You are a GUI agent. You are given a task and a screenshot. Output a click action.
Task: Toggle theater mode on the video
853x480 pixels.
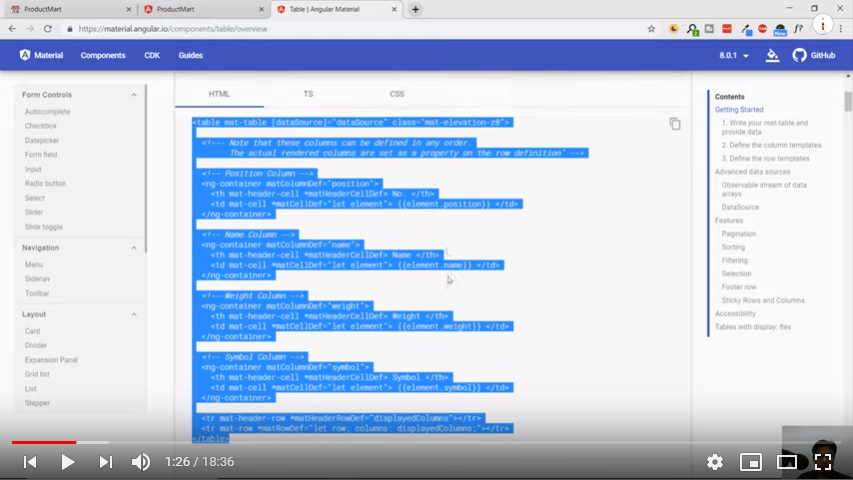click(x=787, y=462)
